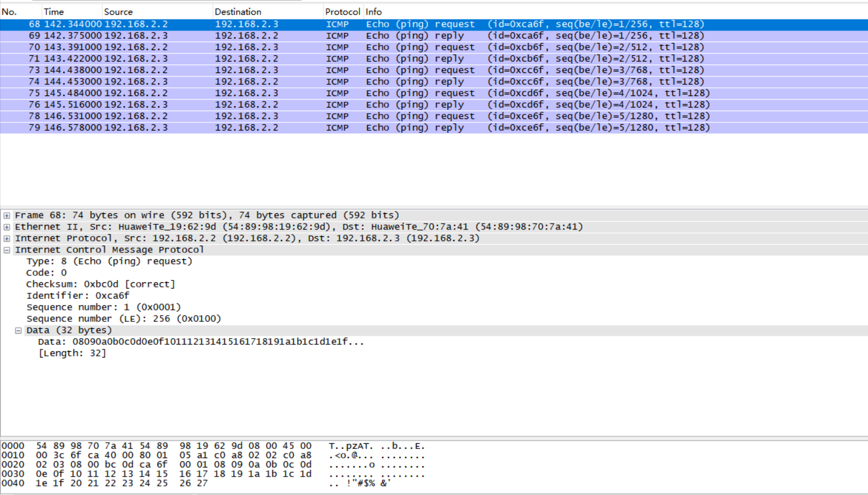The image size is (868, 495).
Task: Select packet number 78 seq 5/1280 request
Action: (x=434, y=116)
